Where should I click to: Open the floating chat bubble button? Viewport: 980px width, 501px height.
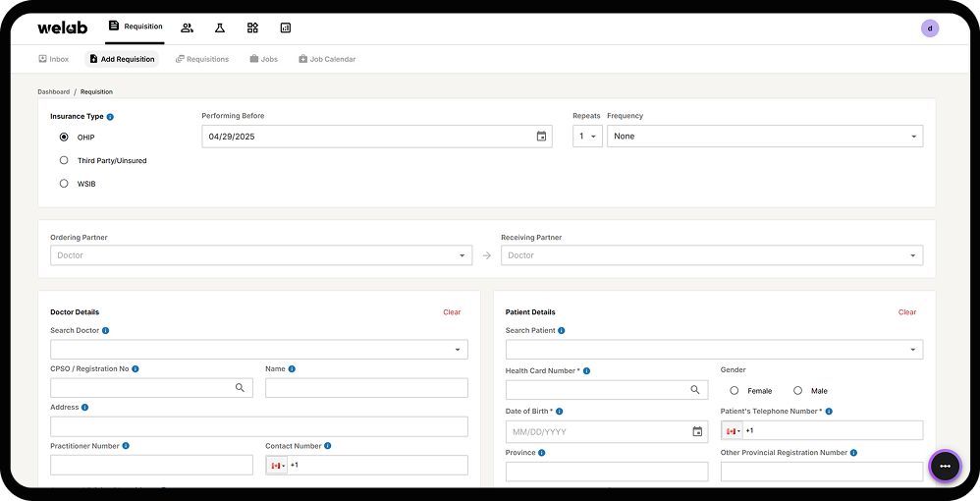pyautogui.click(x=945, y=466)
